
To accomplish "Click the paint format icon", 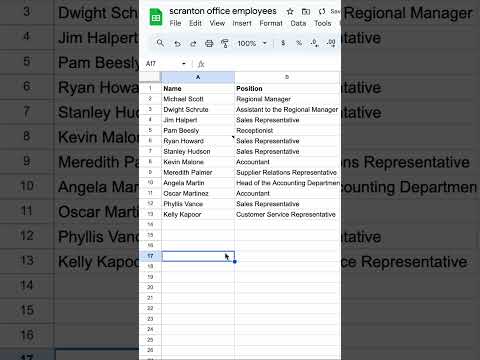I will click(225, 43).
